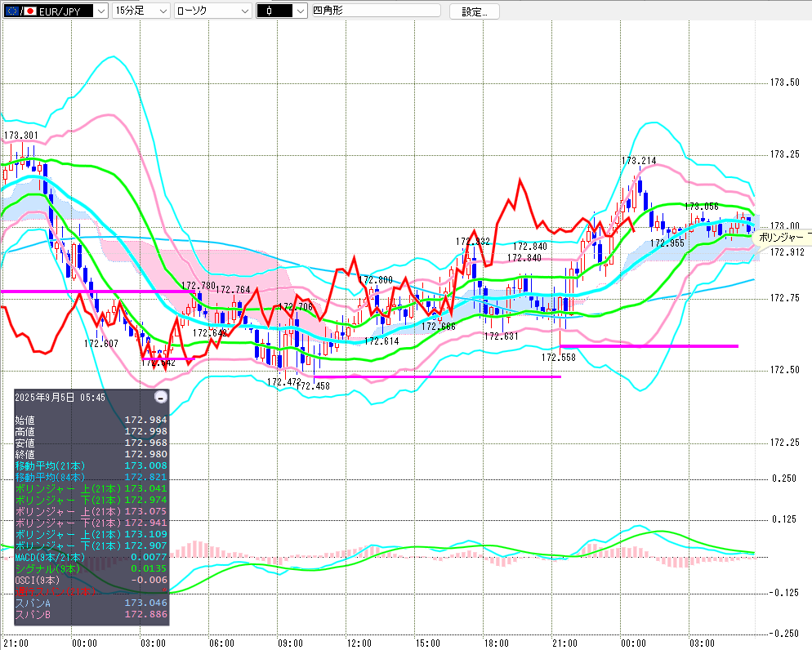Open the 15分足 timeframe dropdown
812x650 pixels.
pyautogui.click(x=141, y=11)
